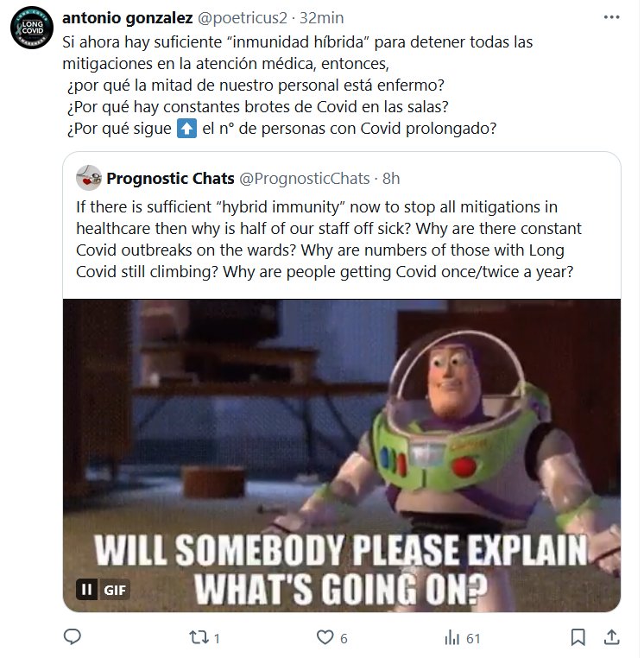Screen dimensions: 644x658
Task: Open antonio gonzalez Long Covid avatar
Action: 32,28
